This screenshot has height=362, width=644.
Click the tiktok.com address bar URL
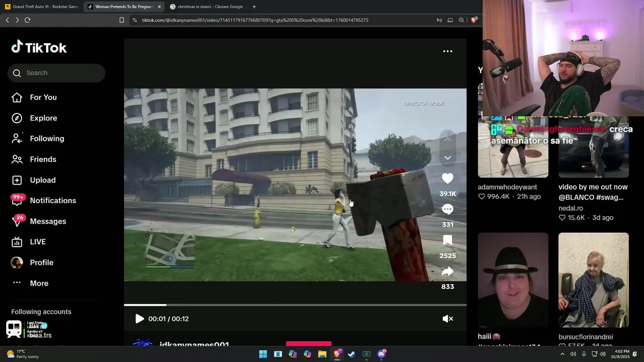coord(255,20)
